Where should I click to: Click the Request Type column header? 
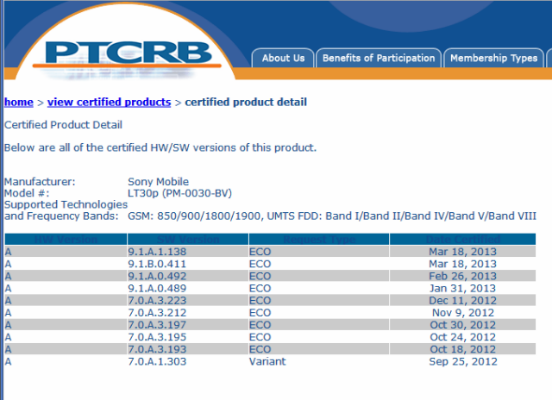pos(319,239)
